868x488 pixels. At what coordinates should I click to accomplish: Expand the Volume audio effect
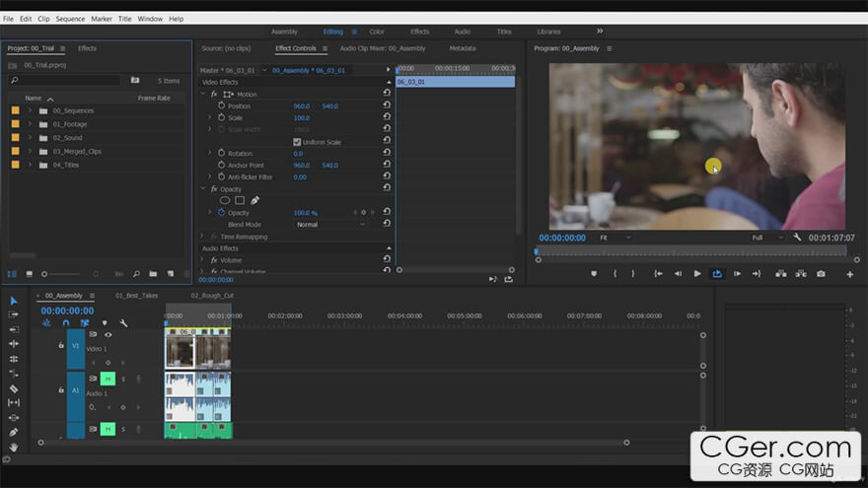pos(202,260)
